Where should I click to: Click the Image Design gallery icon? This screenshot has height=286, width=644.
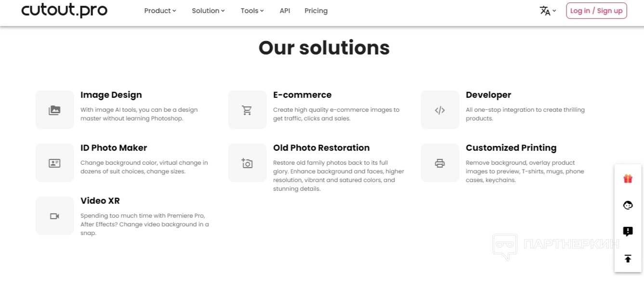54,110
